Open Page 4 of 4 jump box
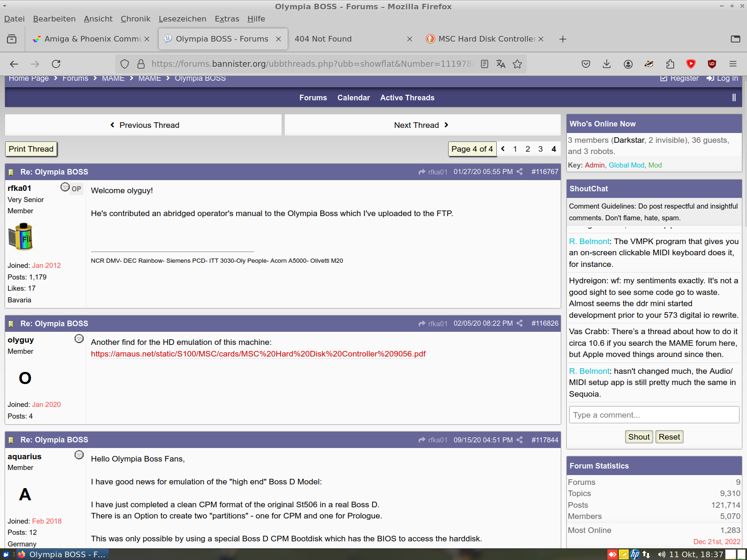The width and height of the screenshot is (747, 560). click(x=472, y=149)
